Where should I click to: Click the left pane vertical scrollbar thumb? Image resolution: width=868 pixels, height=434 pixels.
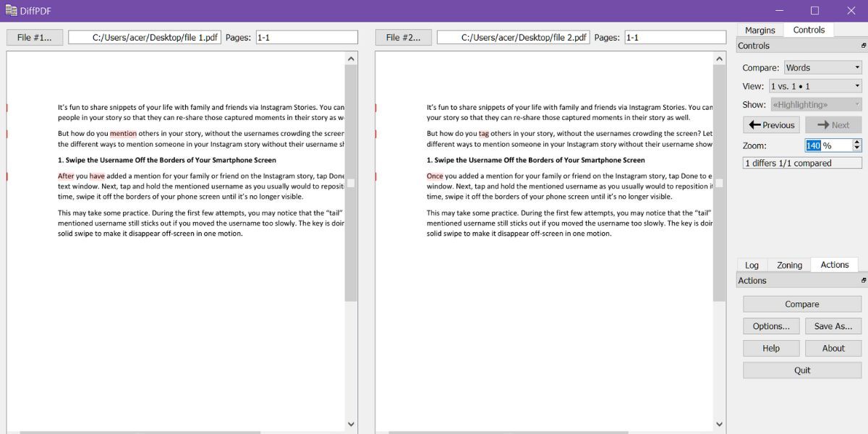click(x=351, y=183)
